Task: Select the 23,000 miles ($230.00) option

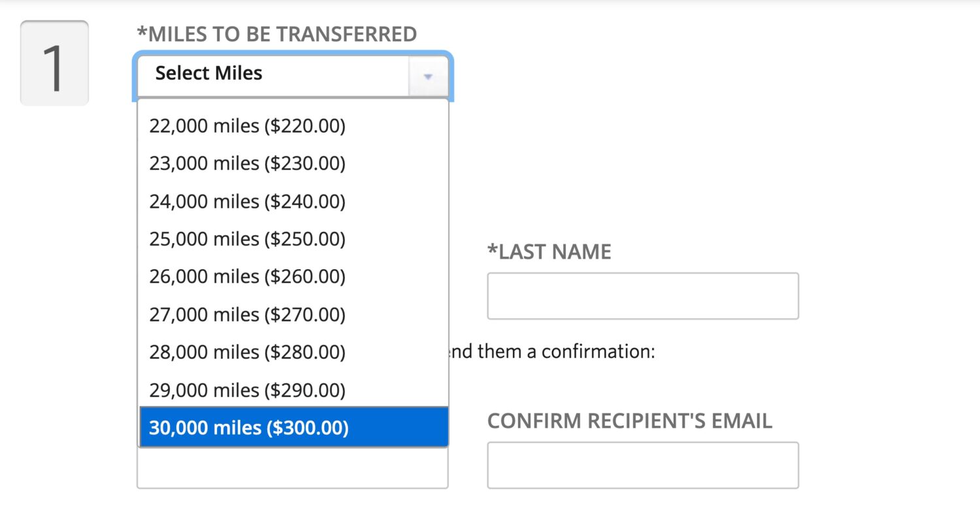Action: coord(247,163)
